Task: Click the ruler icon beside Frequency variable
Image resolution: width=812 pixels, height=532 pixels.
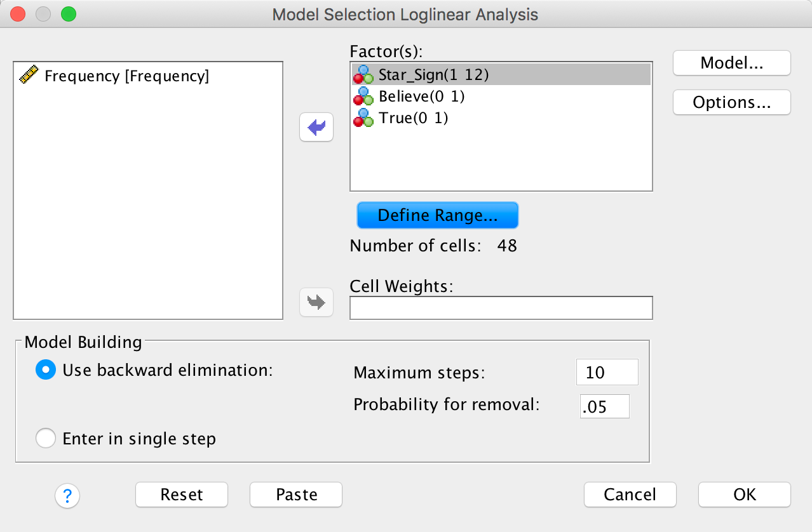Action: (29, 76)
